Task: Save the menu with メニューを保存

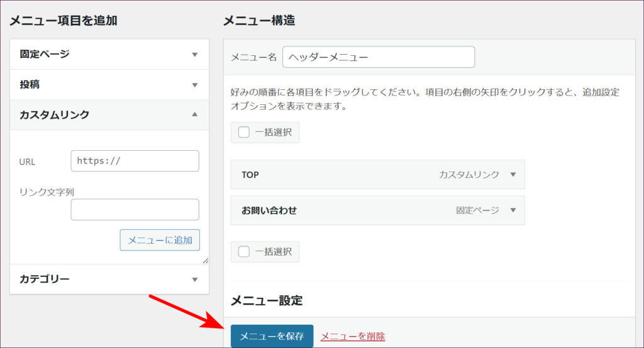Action: click(272, 336)
